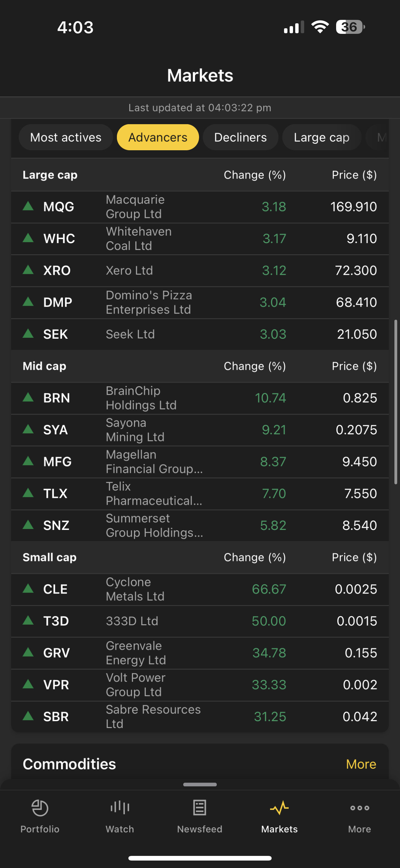This screenshot has height=868, width=400.
Task: Open the Newsfeed document icon
Action: pyautogui.click(x=200, y=808)
